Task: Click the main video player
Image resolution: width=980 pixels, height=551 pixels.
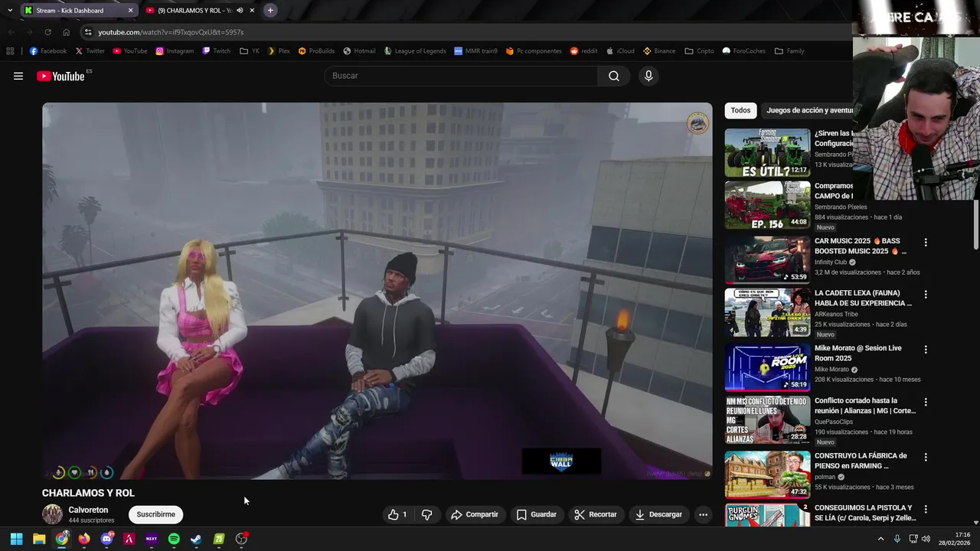Action: click(377, 291)
